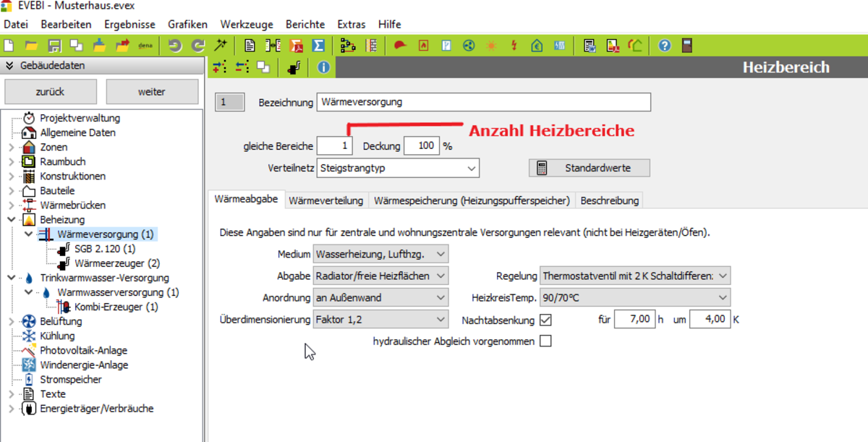Screen dimensions: 868x442
Task: Enable hydraulischer Abgleich vorgenommen checkbox
Action: [545, 341]
